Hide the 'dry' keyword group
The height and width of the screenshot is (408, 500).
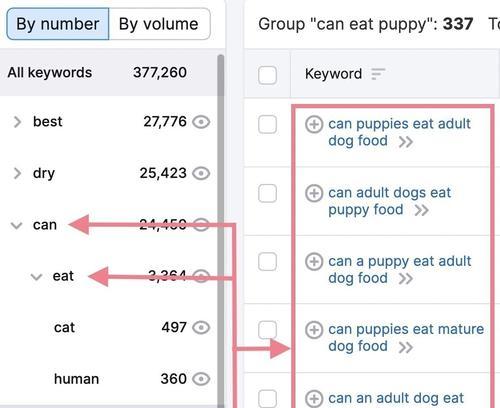[201, 173]
